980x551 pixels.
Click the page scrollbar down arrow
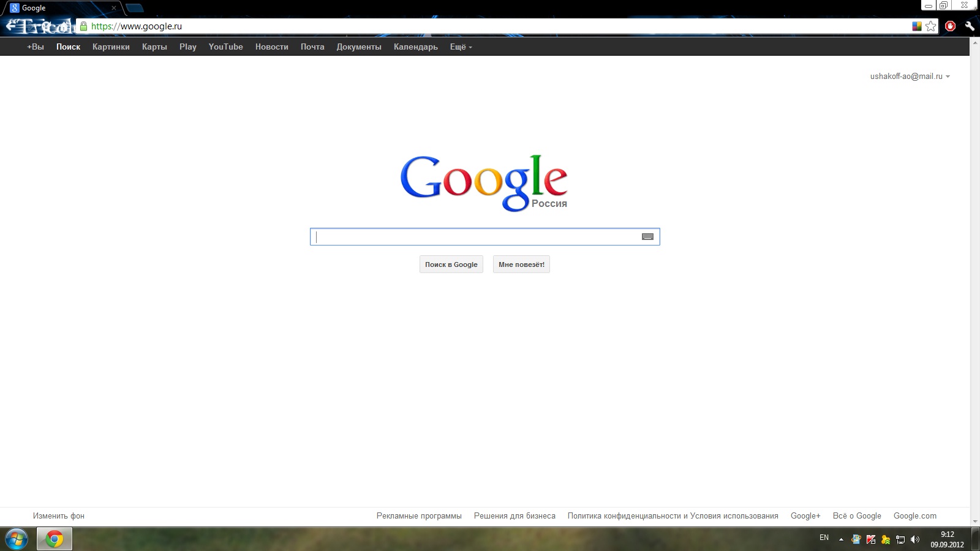(x=975, y=522)
